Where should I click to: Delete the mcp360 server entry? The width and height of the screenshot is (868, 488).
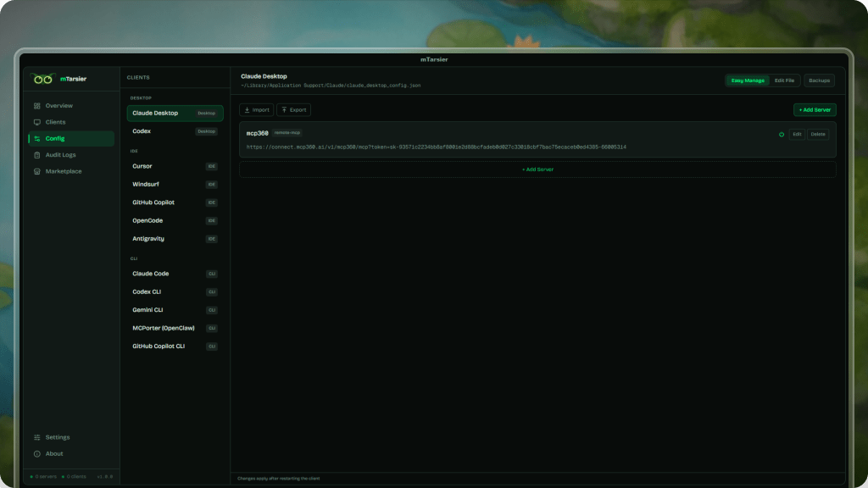click(x=817, y=134)
